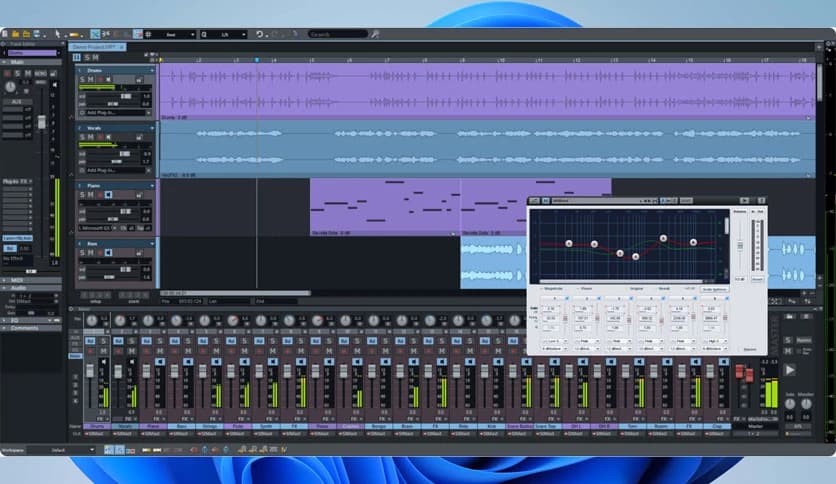Click the Monitor knob in the mixer master section
The height and width of the screenshot is (484, 836).
click(x=806, y=405)
